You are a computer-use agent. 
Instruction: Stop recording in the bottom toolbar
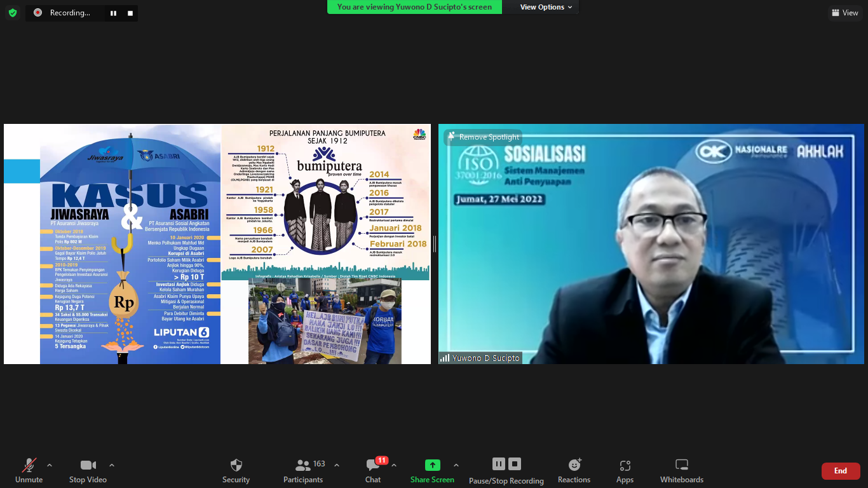click(515, 464)
